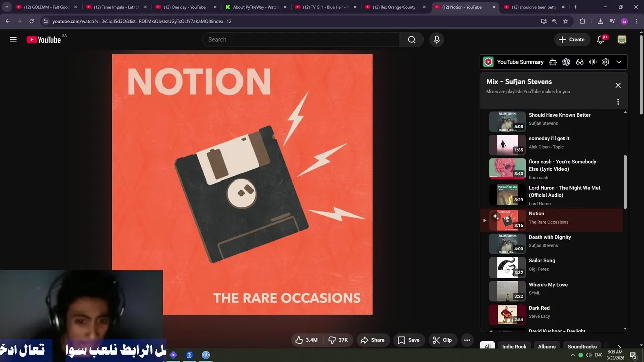Click the install app icon in address bar
The height and width of the screenshot is (362, 644).
(x=544, y=21)
